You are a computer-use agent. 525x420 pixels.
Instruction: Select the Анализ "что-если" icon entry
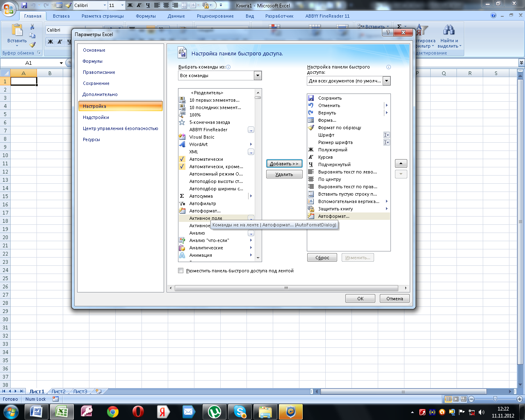point(182,240)
